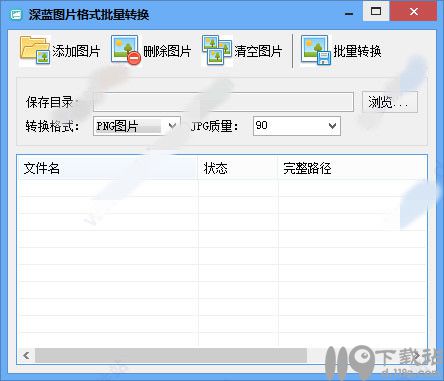The height and width of the screenshot is (381, 444).
Task: Click the 清空图片 toolbar label
Action: (x=258, y=51)
